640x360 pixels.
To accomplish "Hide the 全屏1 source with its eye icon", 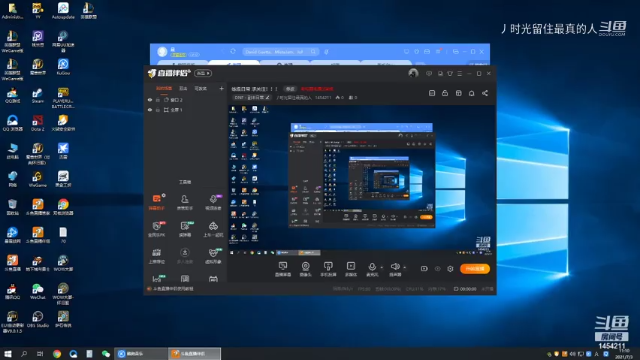I will click(150, 110).
